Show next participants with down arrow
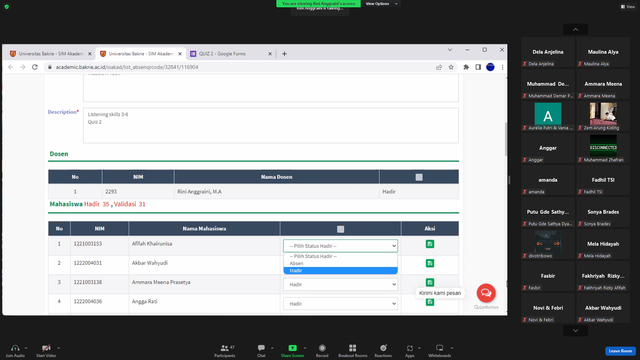 point(576,331)
